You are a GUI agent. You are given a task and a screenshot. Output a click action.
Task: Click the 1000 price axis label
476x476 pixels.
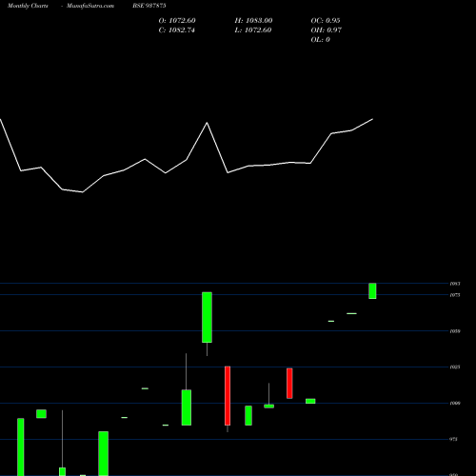[455, 404]
